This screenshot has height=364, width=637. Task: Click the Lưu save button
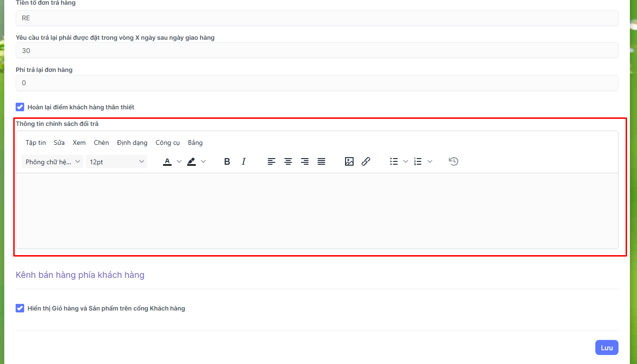coord(607,347)
